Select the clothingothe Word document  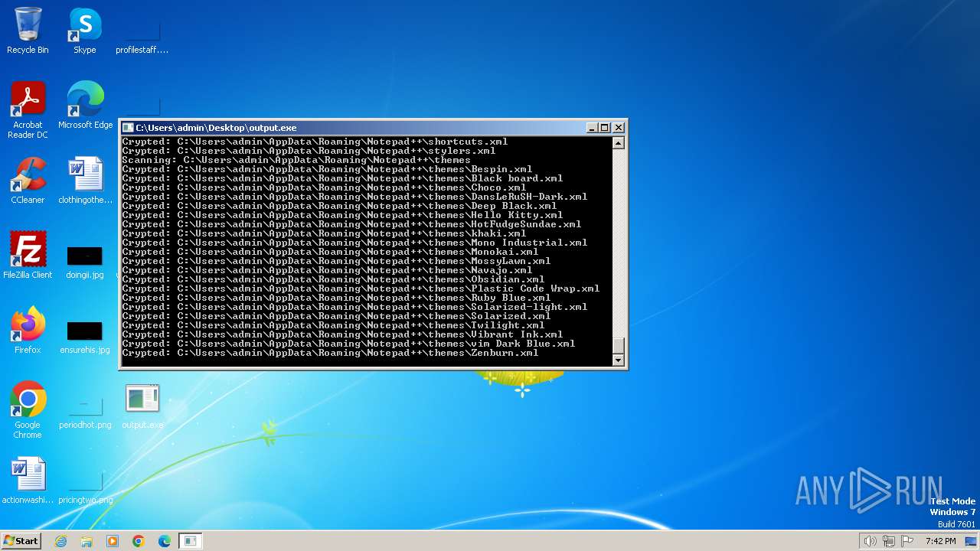[x=85, y=181]
